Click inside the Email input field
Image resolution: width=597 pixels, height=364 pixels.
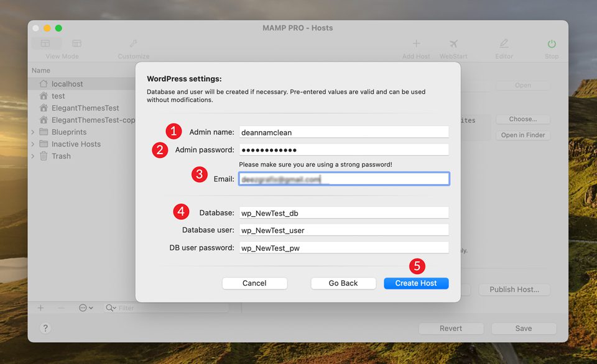click(345, 178)
